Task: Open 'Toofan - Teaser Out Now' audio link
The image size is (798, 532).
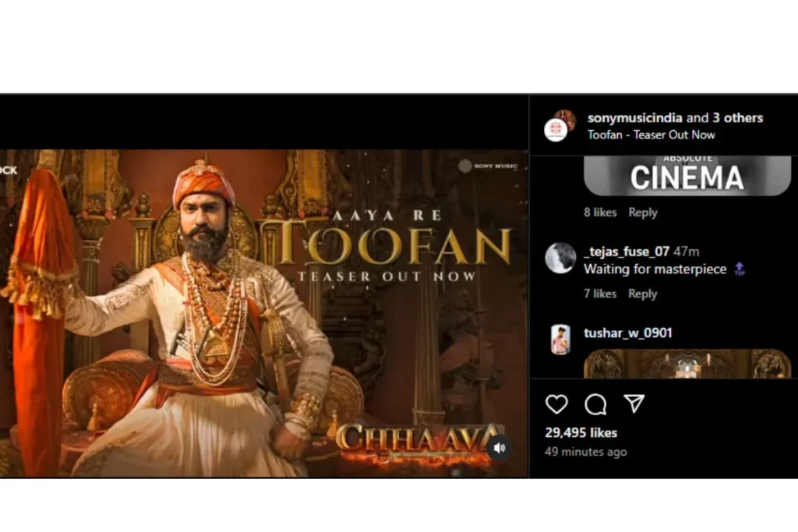Action: [x=651, y=135]
